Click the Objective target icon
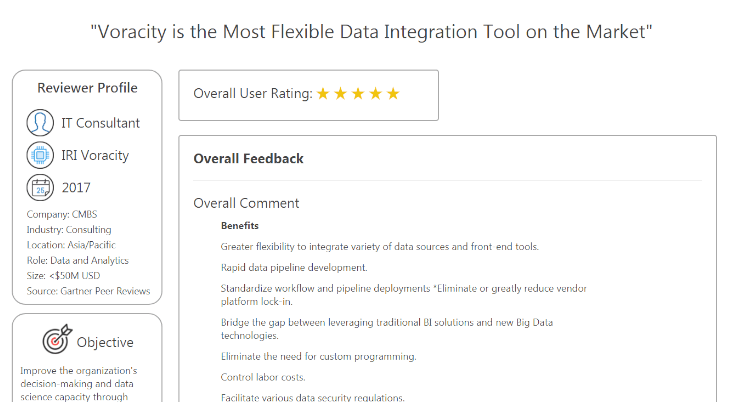The width and height of the screenshot is (732, 402). pos(57,339)
